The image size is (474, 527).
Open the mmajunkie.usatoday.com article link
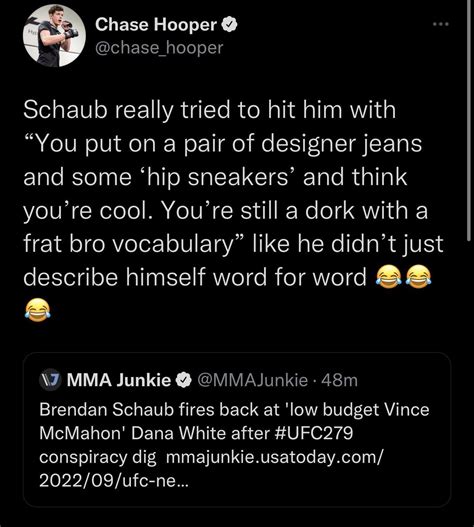click(275, 457)
